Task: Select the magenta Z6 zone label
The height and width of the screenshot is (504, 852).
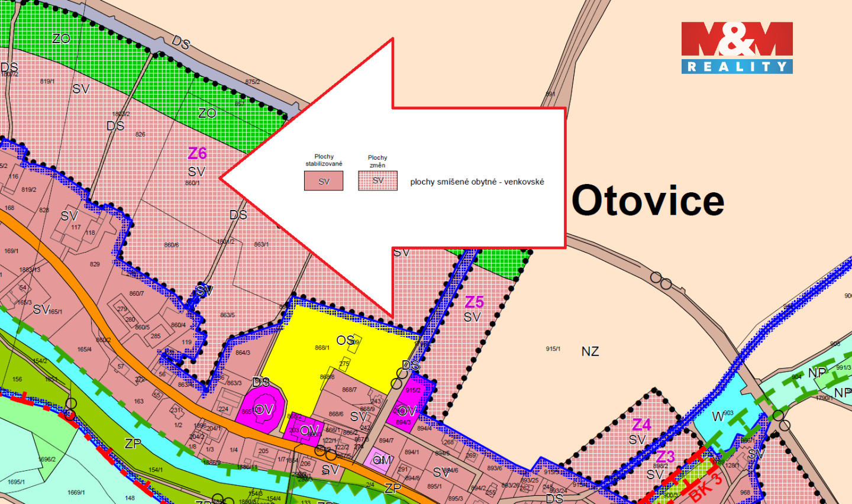Action: click(x=197, y=153)
